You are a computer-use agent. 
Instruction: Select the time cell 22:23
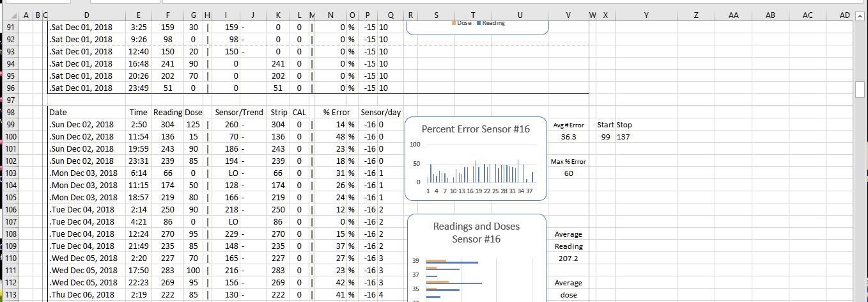point(139,282)
